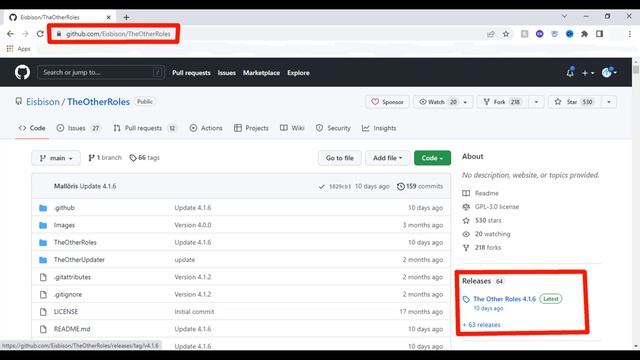Open Pull requests in top navigation
This screenshot has width=640, height=360.
pos(191,73)
